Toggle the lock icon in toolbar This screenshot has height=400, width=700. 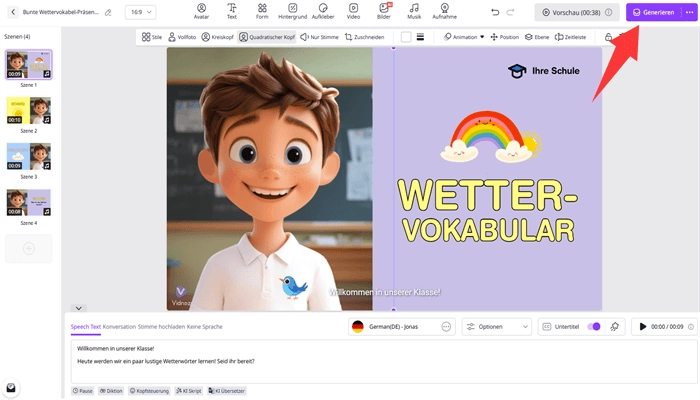tap(608, 37)
